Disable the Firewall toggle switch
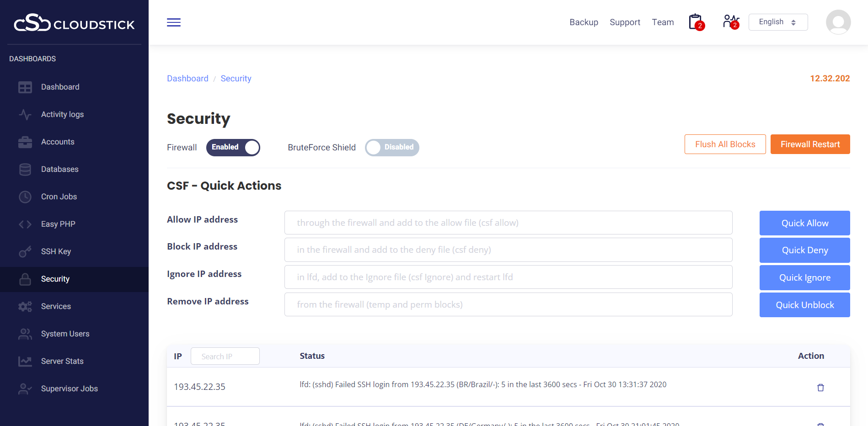This screenshot has width=868, height=426. pyautogui.click(x=233, y=148)
